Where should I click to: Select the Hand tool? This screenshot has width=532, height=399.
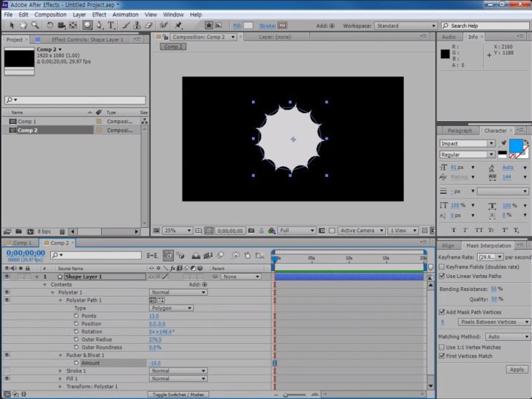(x=24, y=25)
